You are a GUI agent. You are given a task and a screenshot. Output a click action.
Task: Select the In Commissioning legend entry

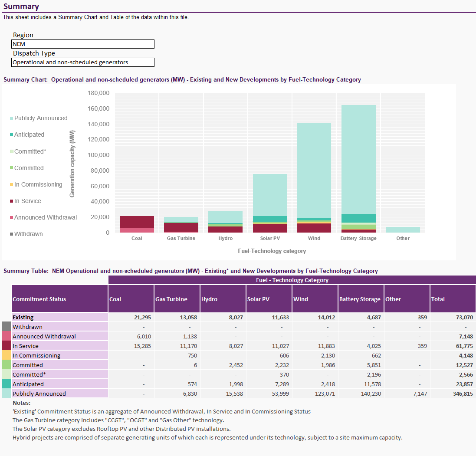pos(38,185)
